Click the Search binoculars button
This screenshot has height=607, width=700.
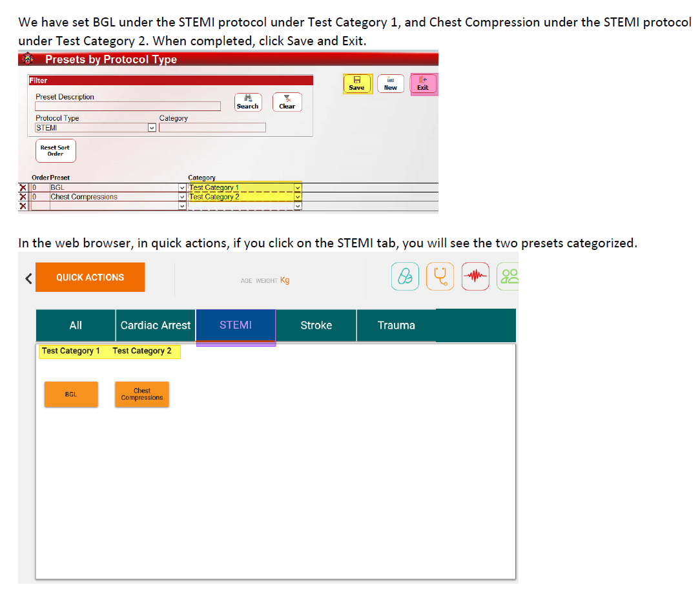click(x=248, y=102)
